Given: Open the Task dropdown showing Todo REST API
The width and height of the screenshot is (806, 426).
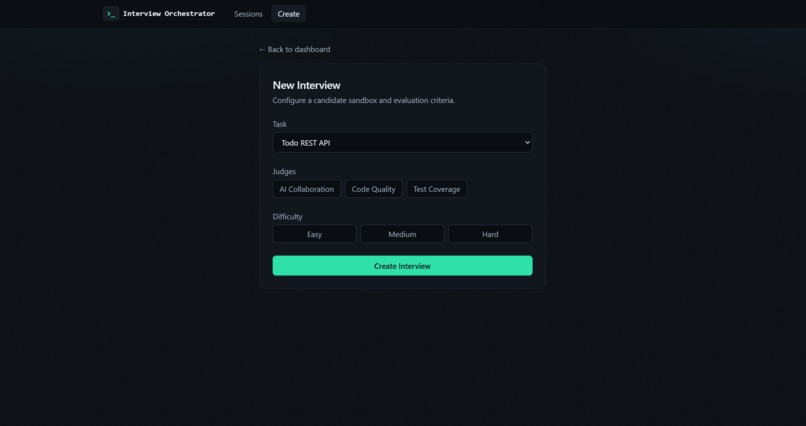Looking at the screenshot, I should (402, 143).
